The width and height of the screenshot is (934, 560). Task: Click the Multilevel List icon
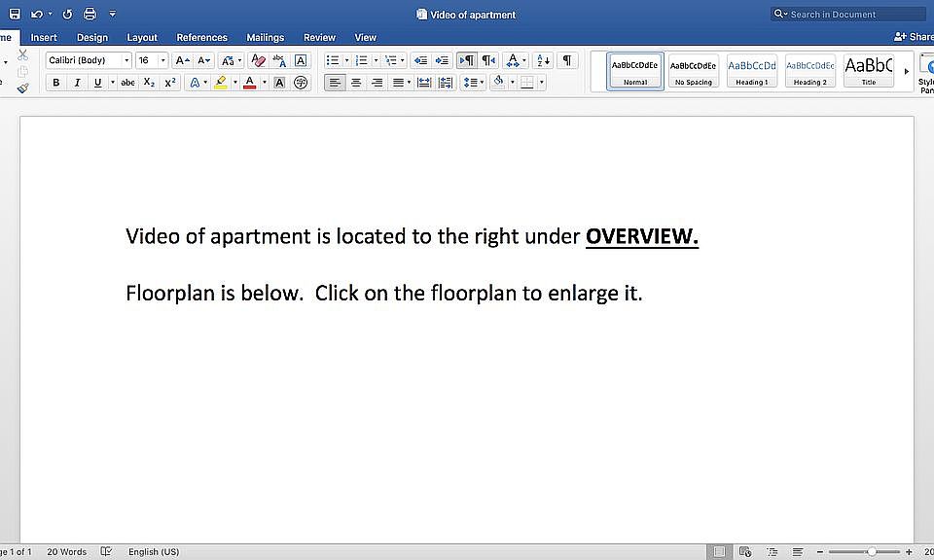391,60
